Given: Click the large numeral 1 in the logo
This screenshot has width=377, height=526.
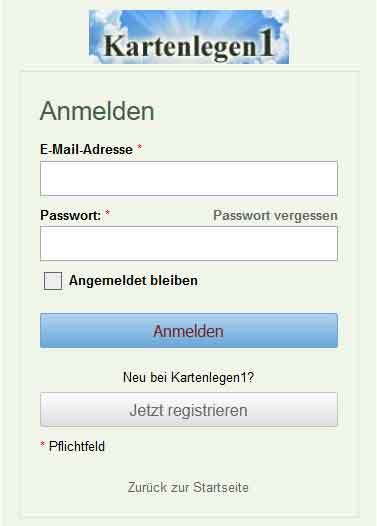Looking at the screenshot, I should click(267, 43).
